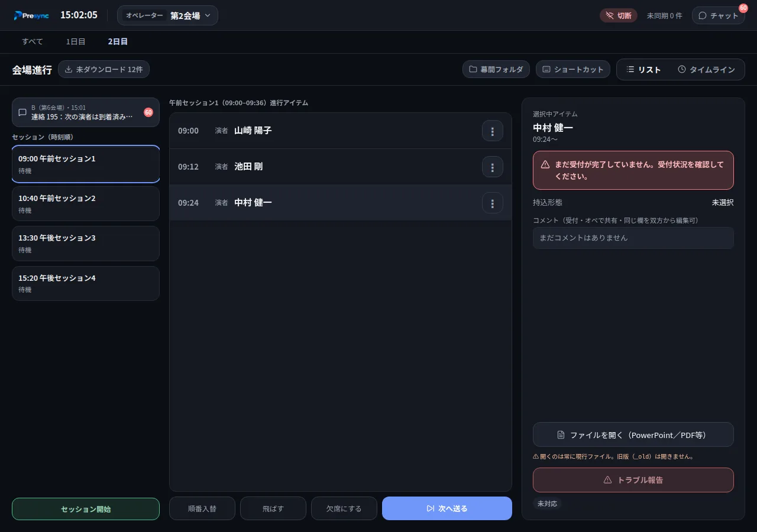The width and height of the screenshot is (757, 532).
Task: Switch to the 1日目 tab
Action: (76, 41)
